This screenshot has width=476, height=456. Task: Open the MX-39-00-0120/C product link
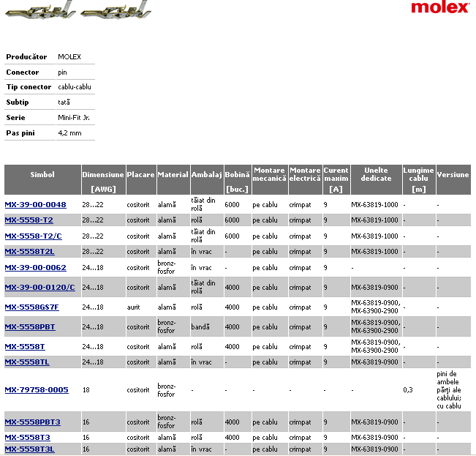(x=39, y=287)
